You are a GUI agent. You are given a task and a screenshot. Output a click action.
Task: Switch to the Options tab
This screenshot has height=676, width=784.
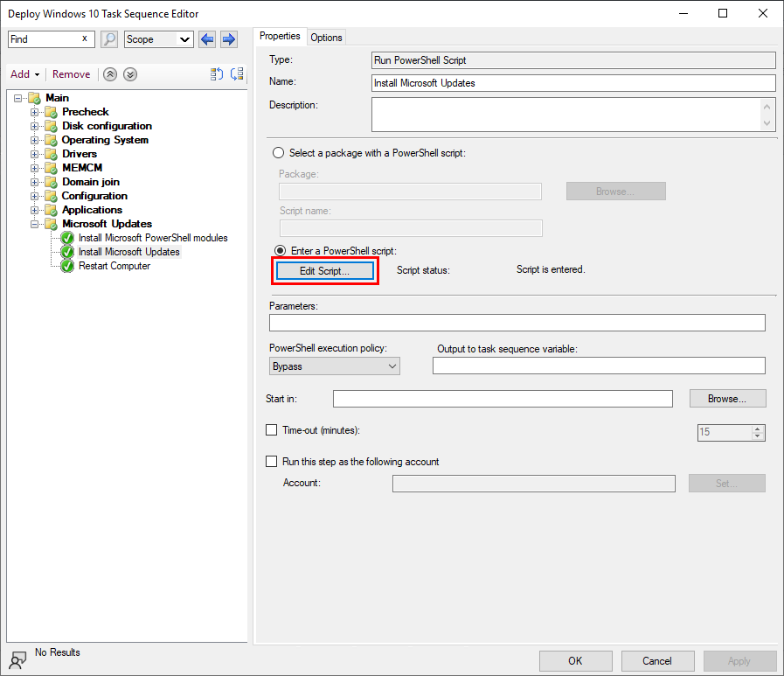pyautogui.click(x=326, y=38)
